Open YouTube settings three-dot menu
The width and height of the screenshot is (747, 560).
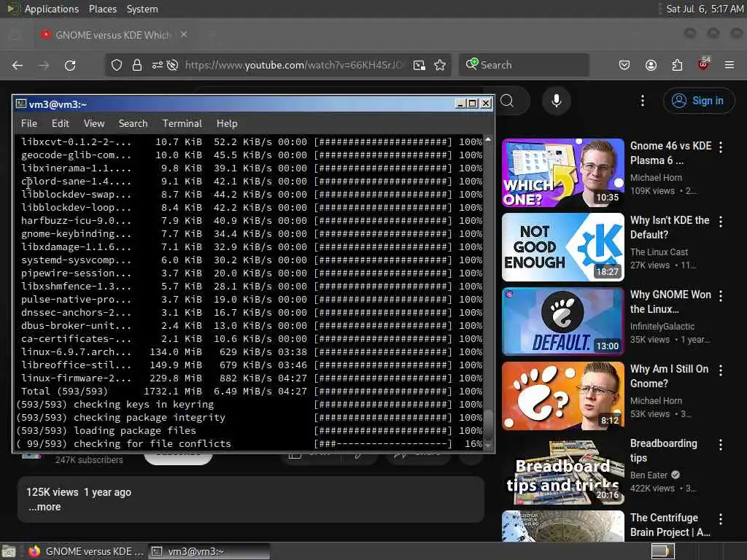[643, 101]
